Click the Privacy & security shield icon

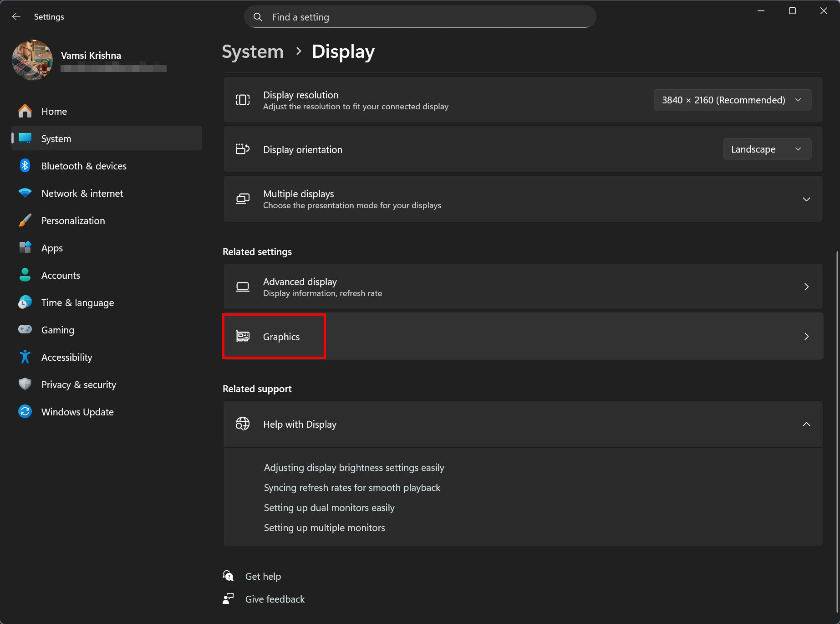click(x=25, y=384)
